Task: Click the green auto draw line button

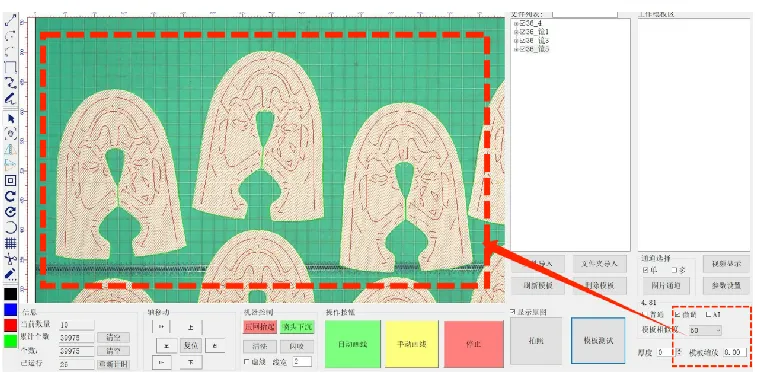Action: coord(353,344)
